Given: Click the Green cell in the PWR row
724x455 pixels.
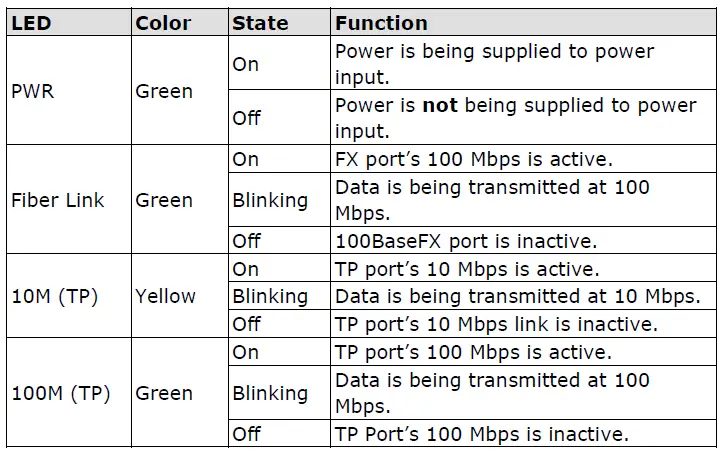Looking at the screenshot, I should 164,91.
